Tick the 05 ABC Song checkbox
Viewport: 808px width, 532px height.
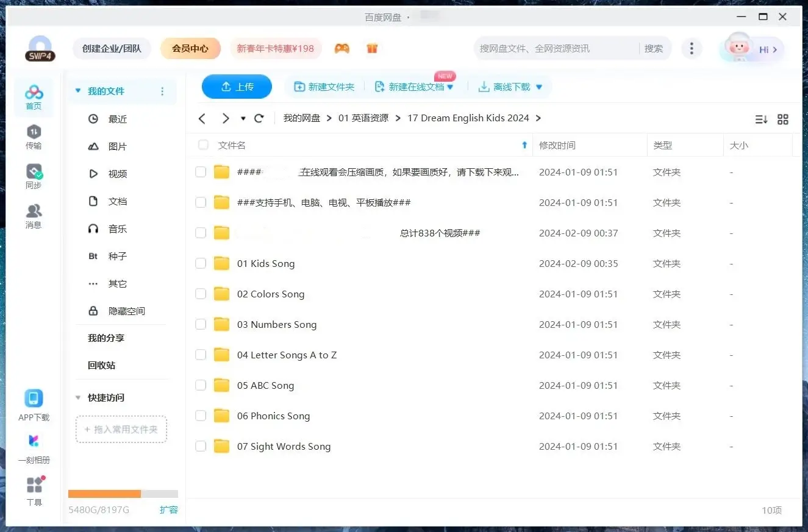click(x=201, y=385)
